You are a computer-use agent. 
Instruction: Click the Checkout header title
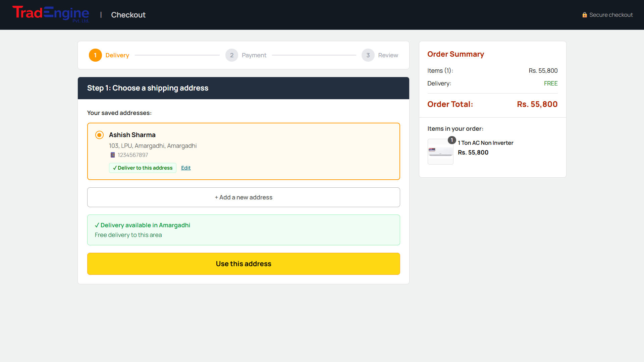coord(128,15)
